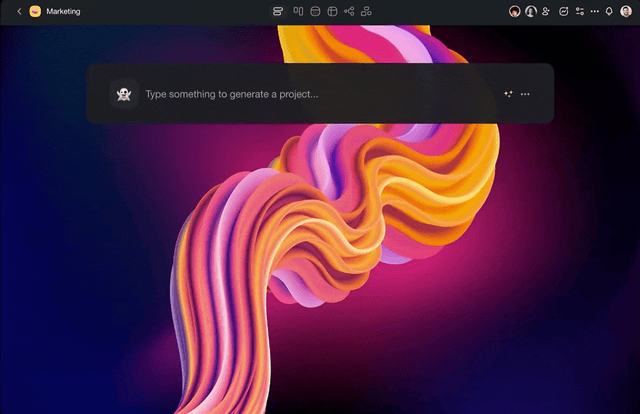Switch to the mind map view icon

coord(349,11)
